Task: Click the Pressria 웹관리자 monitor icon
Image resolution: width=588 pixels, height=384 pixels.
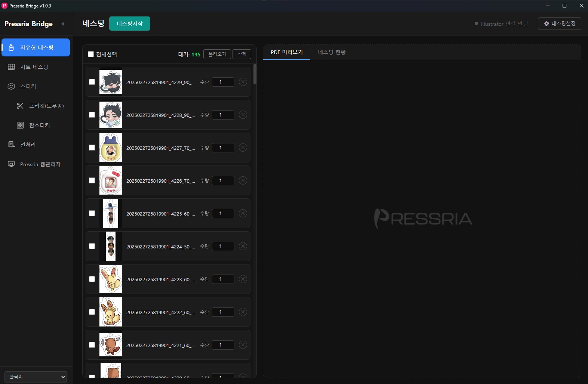Action: (x=11, y=164)
